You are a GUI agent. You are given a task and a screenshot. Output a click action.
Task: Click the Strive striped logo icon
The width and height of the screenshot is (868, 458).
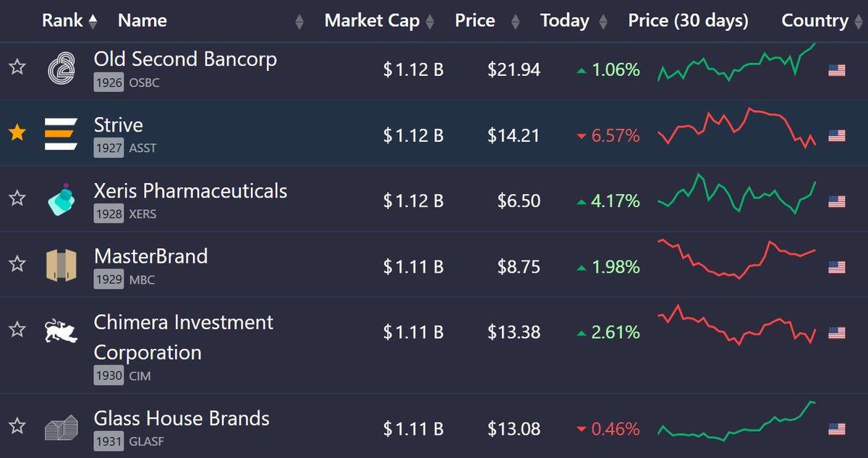point(61,134)
